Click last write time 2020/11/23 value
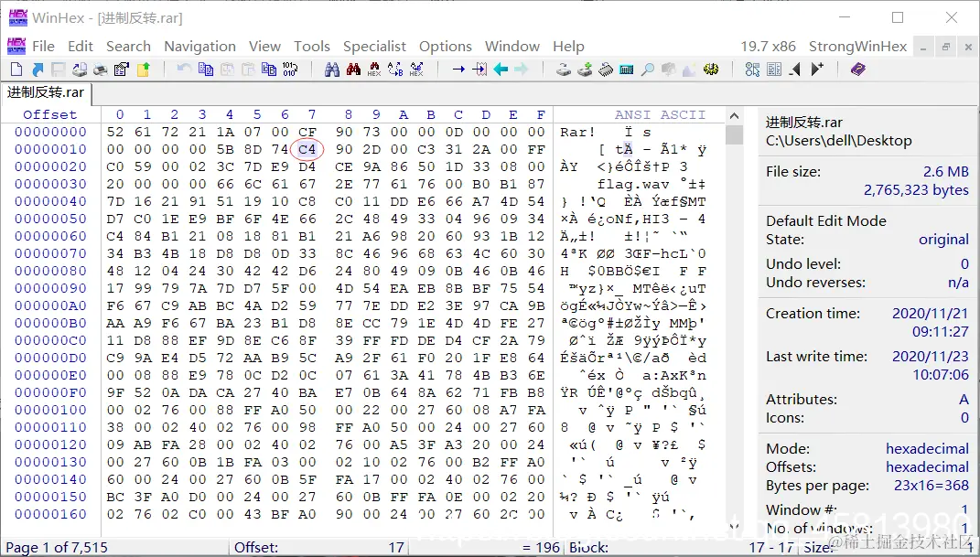The image size is (980, 557). (x=930, y=357)
